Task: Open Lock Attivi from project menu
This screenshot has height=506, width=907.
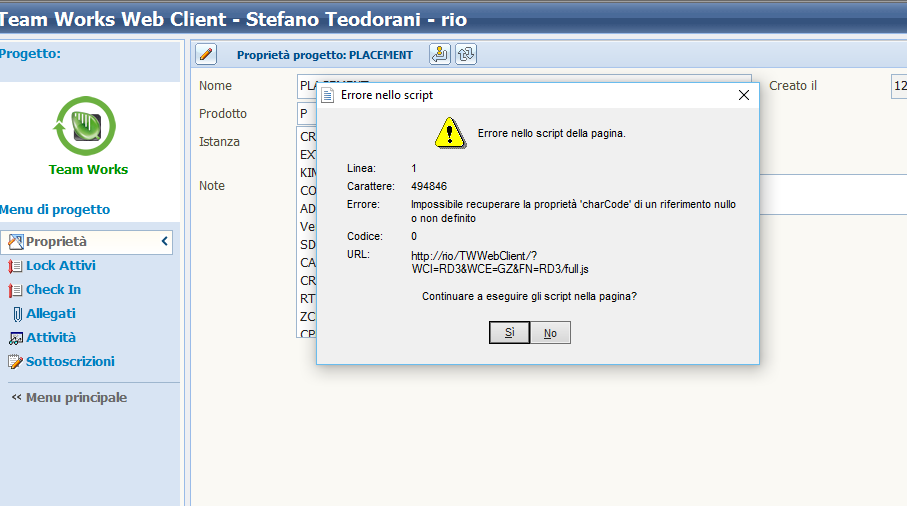Action: (x=61, y=265)
